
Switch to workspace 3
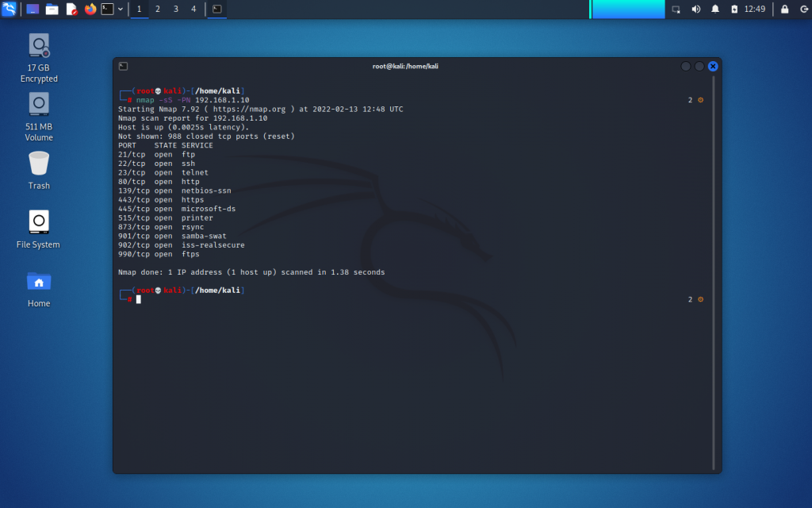(x=176, y=9)
